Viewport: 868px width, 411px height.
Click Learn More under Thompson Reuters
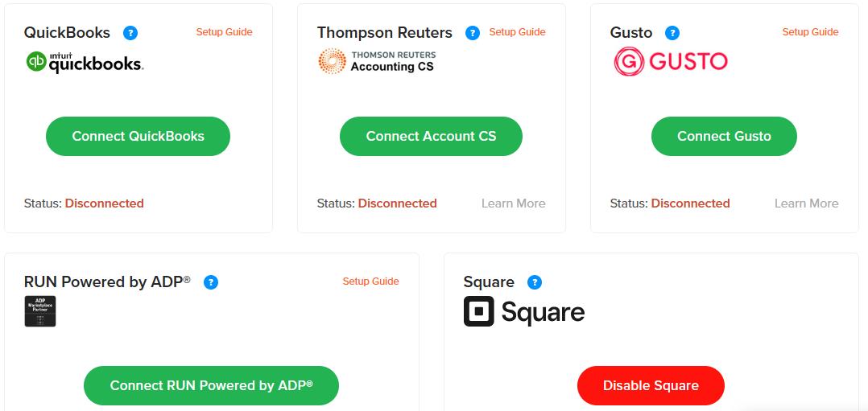click(x=513, y=203)
